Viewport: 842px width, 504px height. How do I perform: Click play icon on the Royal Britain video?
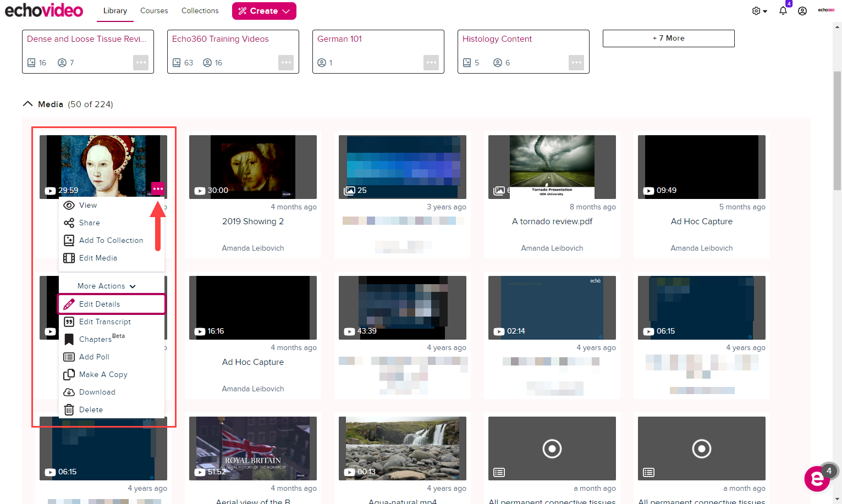[200, 472]
